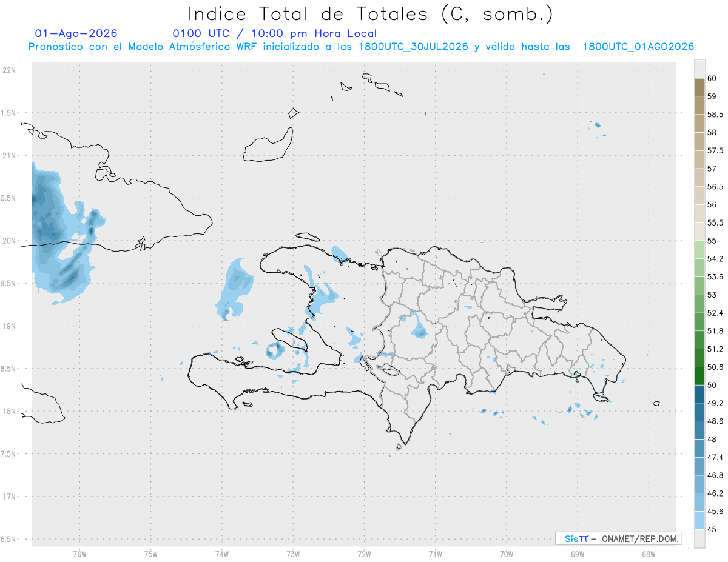
Task: Click the 58.5 value on the color scale
Action: pyautogui.click(x=715, y=115)
